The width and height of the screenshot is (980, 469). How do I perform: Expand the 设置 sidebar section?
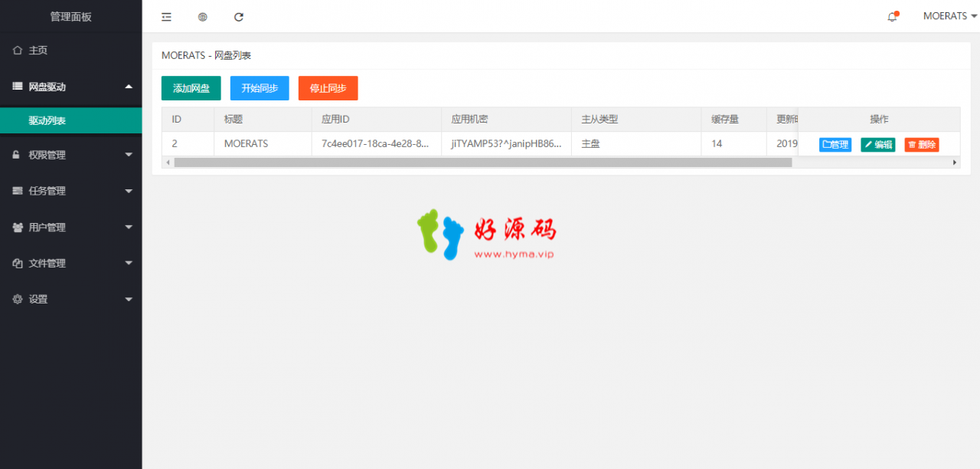point(70,299)
